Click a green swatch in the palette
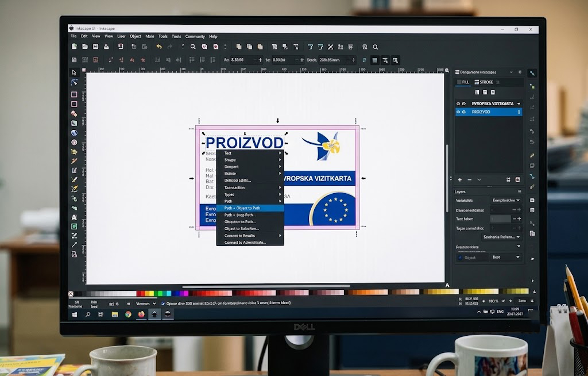Screen dimensions: 588x376 pos(160,293)
